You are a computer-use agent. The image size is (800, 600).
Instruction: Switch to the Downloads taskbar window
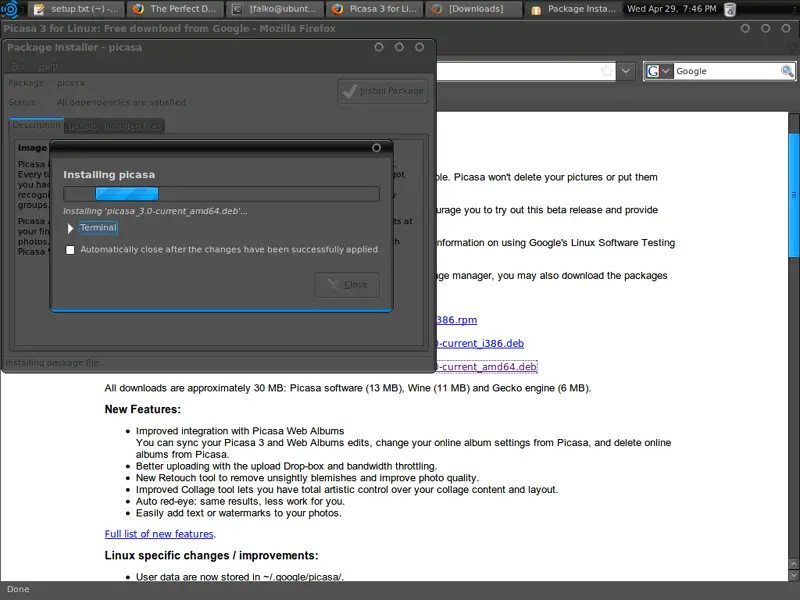pos(474,9)
